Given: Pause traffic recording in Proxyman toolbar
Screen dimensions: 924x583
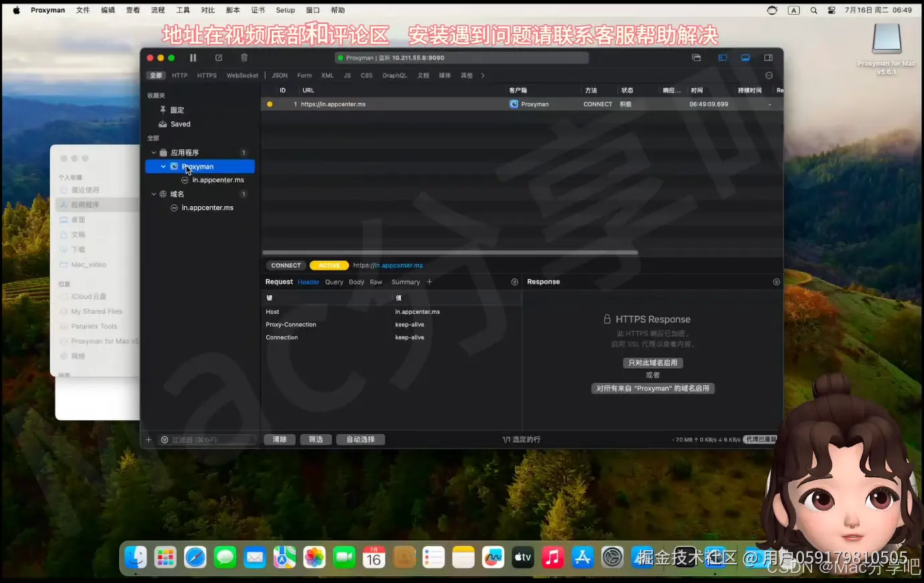Looking at the screenshot, I should click(x=193, y=58).
